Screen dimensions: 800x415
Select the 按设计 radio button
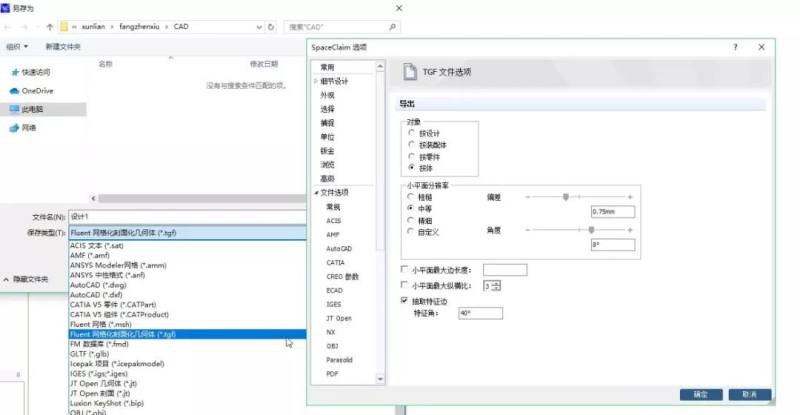pyautogui.click(x=410, y=132)
